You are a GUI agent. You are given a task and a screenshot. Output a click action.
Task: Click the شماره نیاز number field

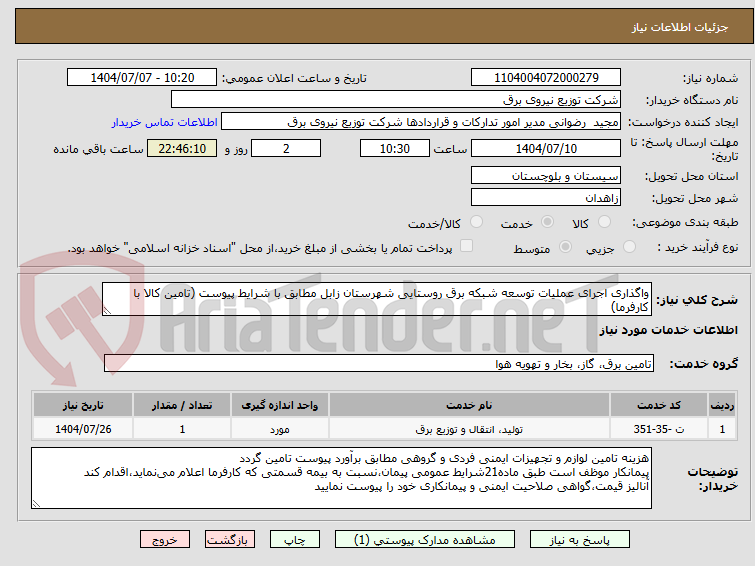[x=546, y=78]
